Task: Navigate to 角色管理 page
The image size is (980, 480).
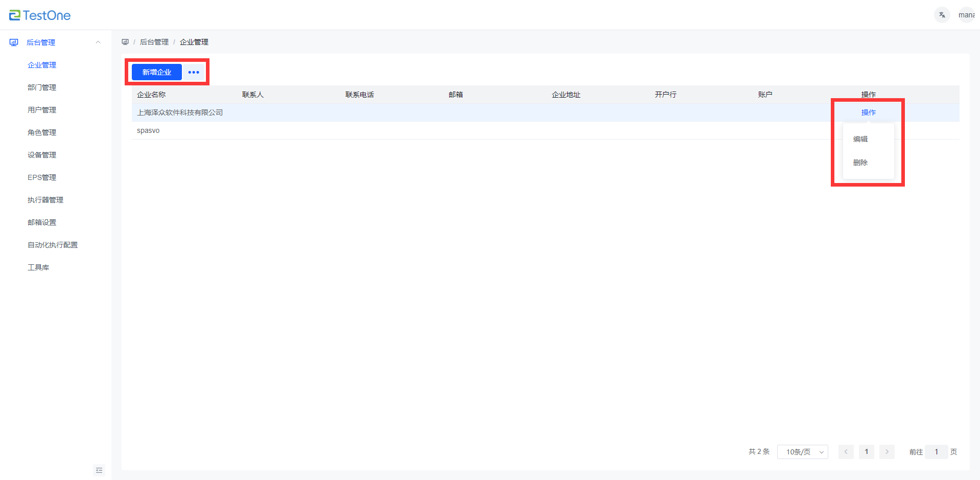Action: pyautogui.click(x=42, y=132)
